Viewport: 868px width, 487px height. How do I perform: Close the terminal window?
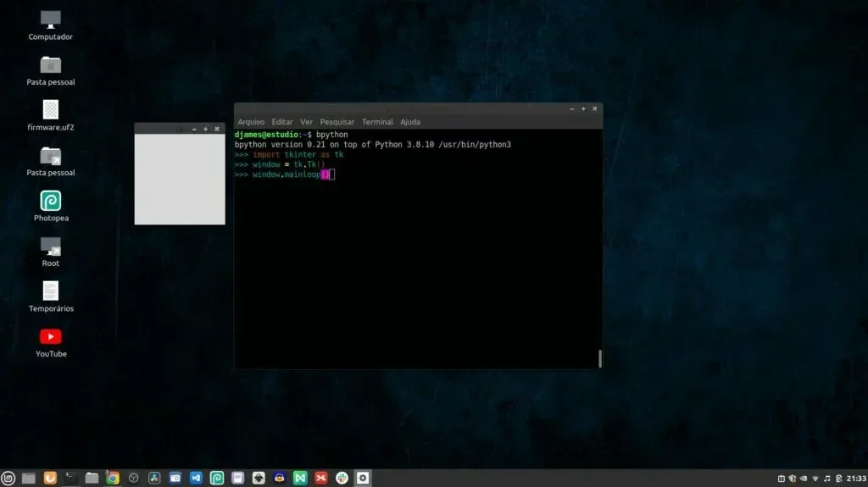click(594, 109)
